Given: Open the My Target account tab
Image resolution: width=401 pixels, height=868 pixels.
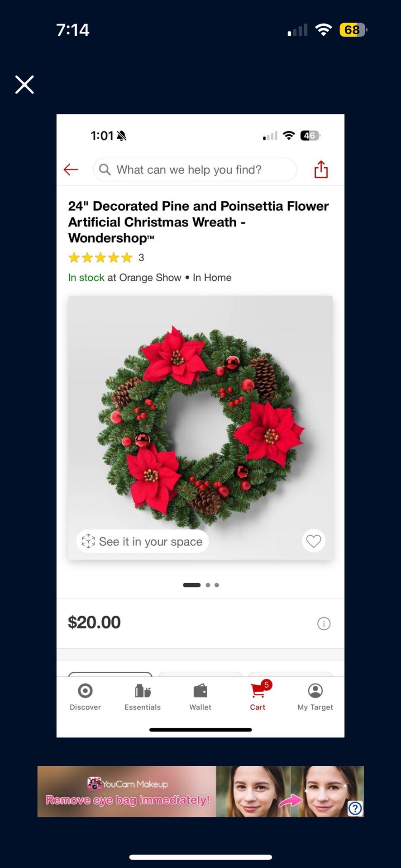Looking at the screenshot, I should 315,697.
